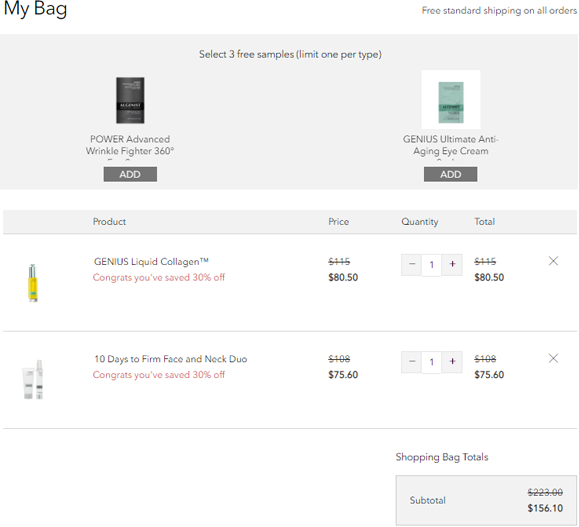View the POWER Wrinkle Fighter sample thumbnail
This screenshot has width=579, height=527.
click(x=130, y=100)
